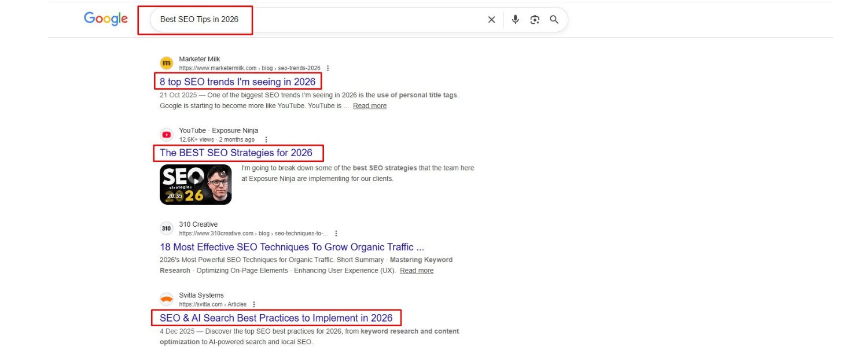Open more options for YouTube result
Viewport: 868px width, 347px height.
[x=266, y=140]
